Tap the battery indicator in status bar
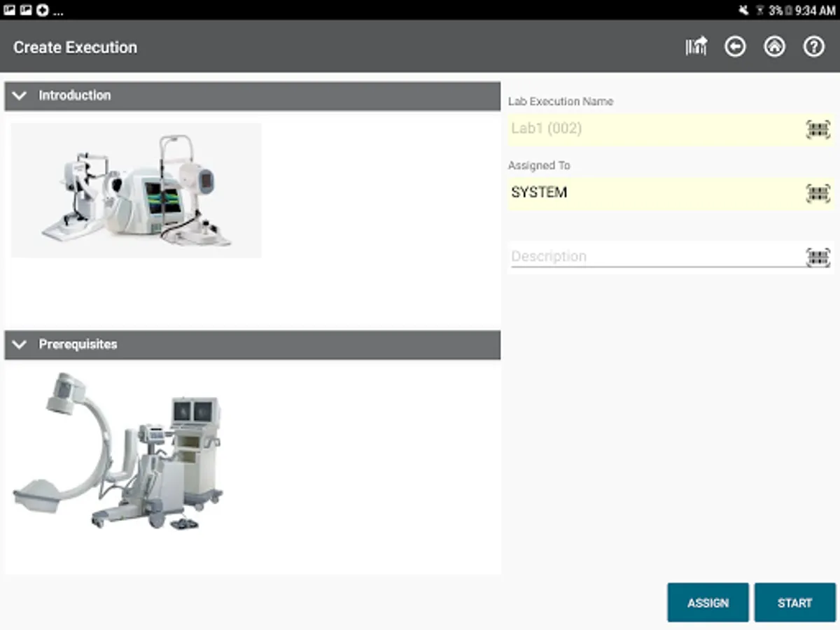This screenshot has width=840, height=630. pyautogui.click(x=788, y=10)
